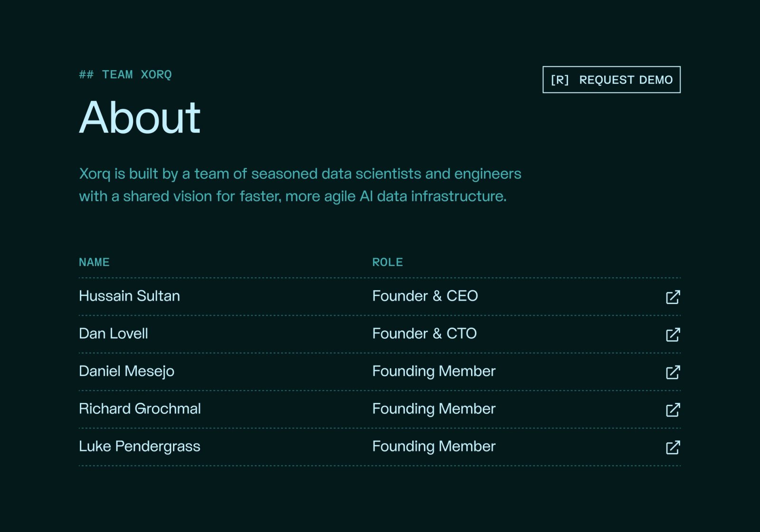The width and height of the screenshot is (760, 532).
Task: Open external link for Dan Lovell
Action: (673, 335)
